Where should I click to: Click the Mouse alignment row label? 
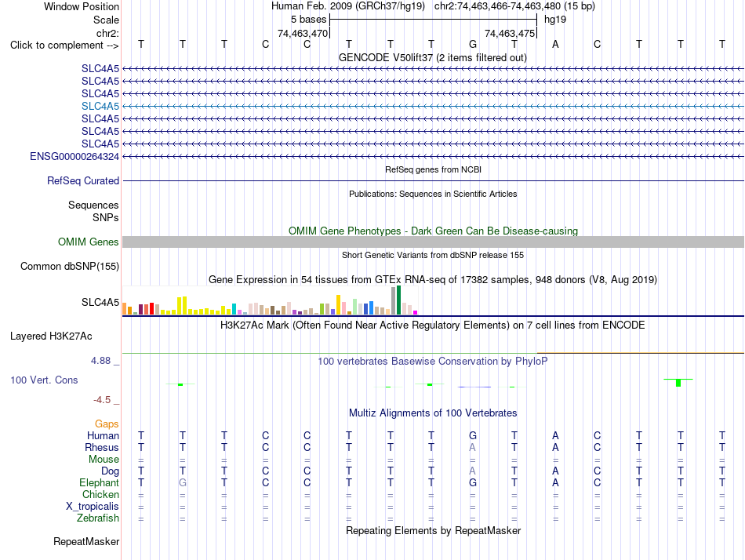(x=104, y=460)
